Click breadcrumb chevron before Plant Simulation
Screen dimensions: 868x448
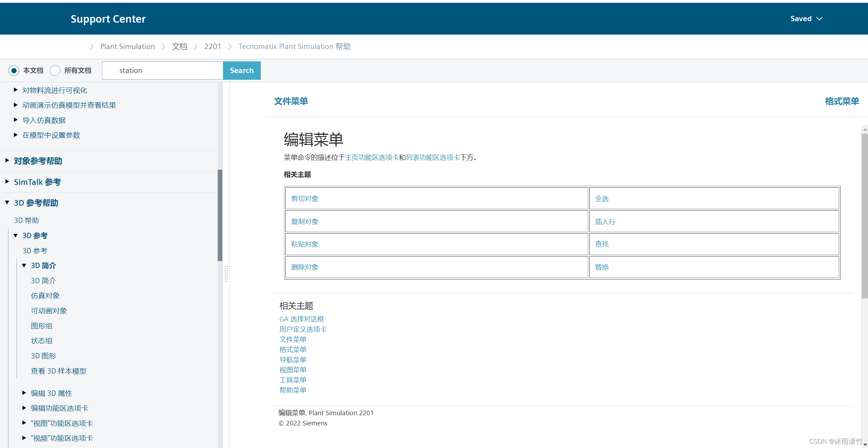coord(91,47)
